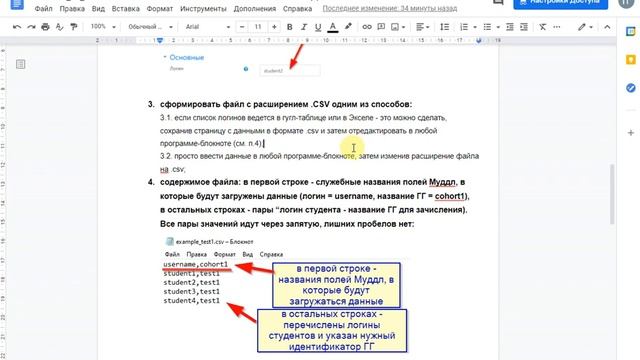
Task: Open the insert image dropdown
Action: click(x=398, y=27)
